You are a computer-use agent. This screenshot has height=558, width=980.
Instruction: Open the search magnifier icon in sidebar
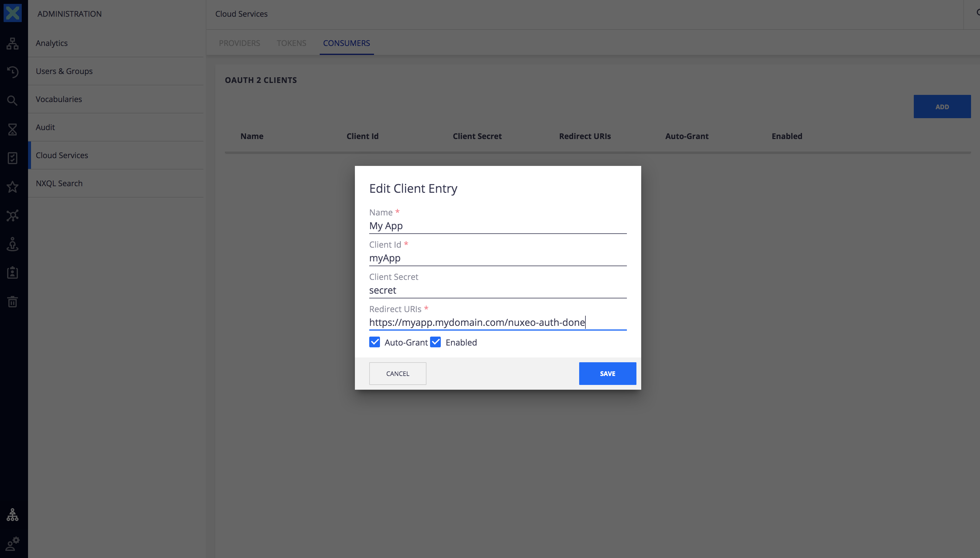pyautogui.click(x=13, y=100)
